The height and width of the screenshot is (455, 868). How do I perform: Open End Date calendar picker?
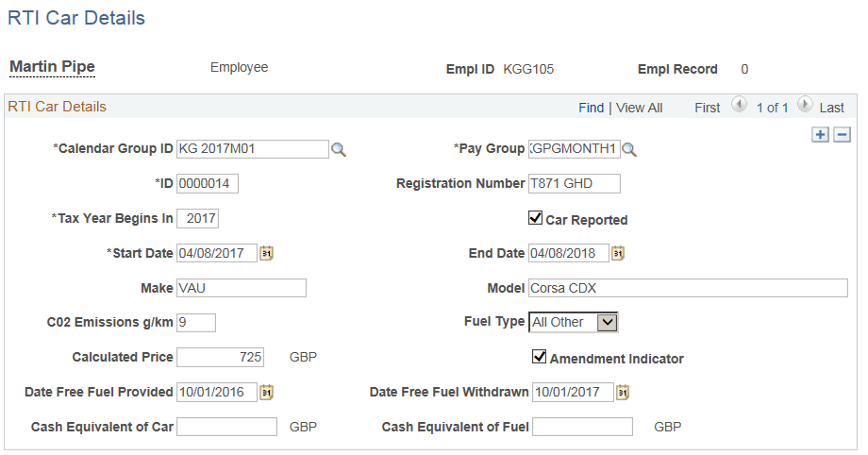[x=618, y=253]
